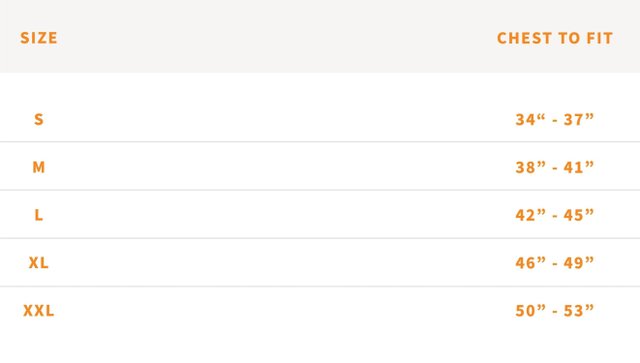
Task: Click the dash between 42" and 45"
Action: (555, 216)
